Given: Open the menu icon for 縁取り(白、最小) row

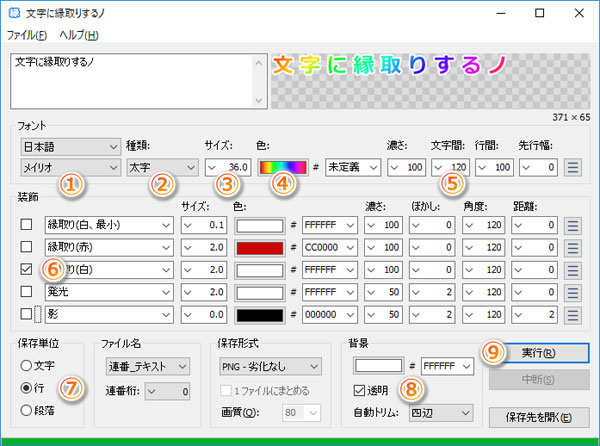Looking at the screenshot, I should pyautogui.click(x=573, y=225).
